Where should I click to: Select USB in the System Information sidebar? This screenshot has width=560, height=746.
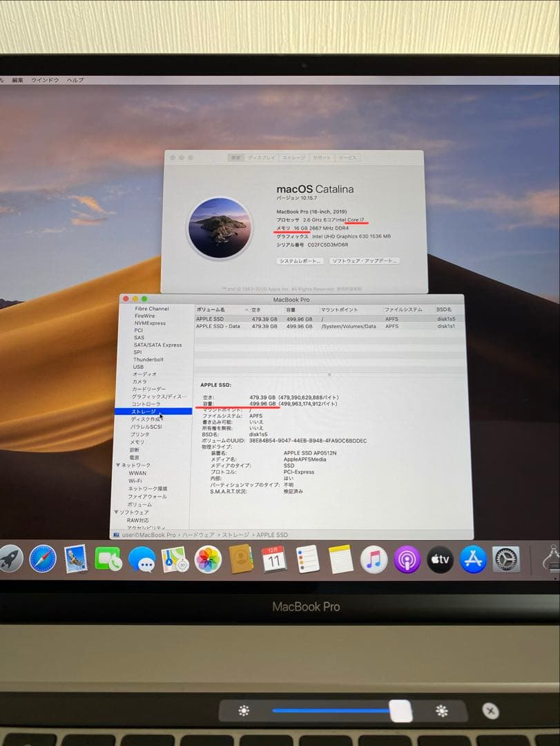pos(139,367)
